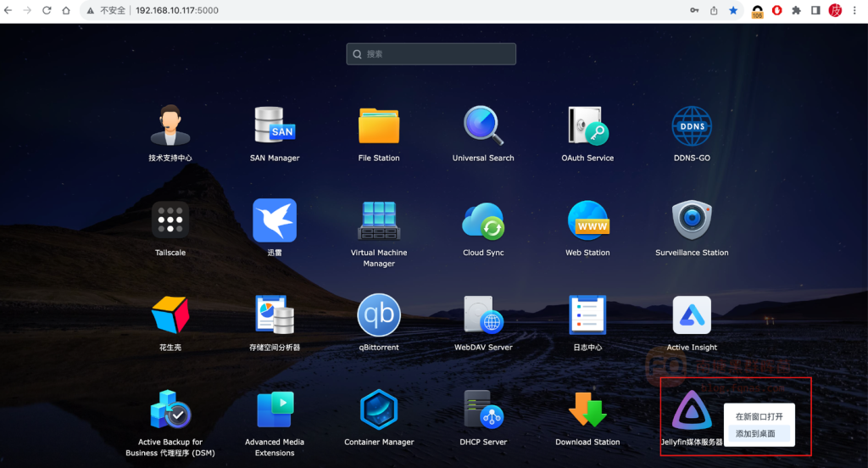Viewport: 868px width, 468px height.
Task: Open Active Insight app
Action: point(692,315)
